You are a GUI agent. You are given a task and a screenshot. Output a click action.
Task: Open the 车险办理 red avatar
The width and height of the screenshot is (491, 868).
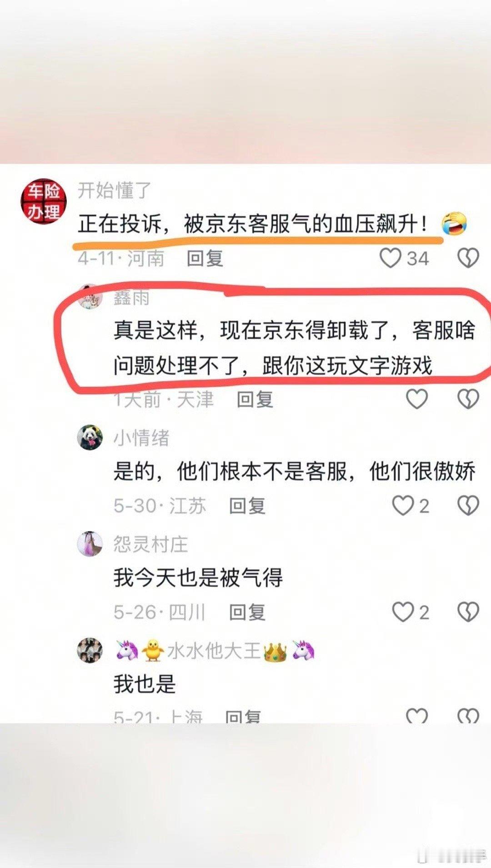[x=44, y=201]
